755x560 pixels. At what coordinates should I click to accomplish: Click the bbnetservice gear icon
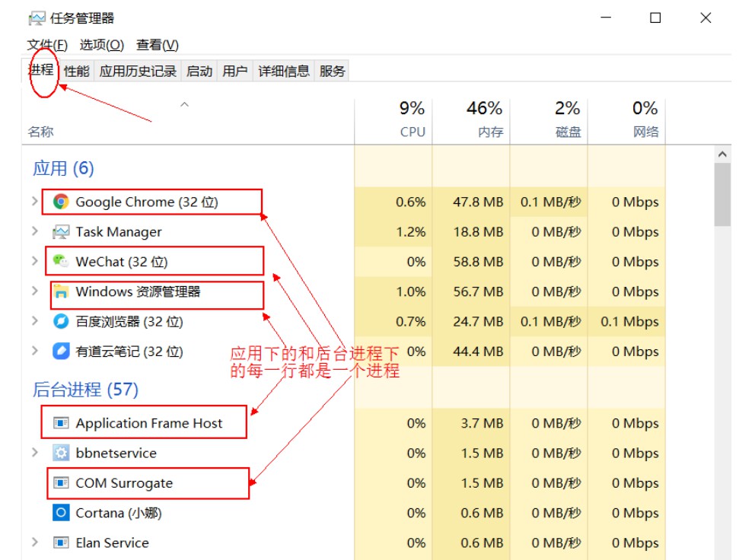61,453
